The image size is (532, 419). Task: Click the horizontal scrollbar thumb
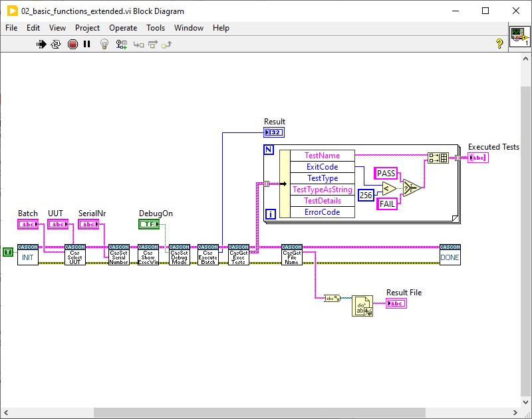click(259, 412)
